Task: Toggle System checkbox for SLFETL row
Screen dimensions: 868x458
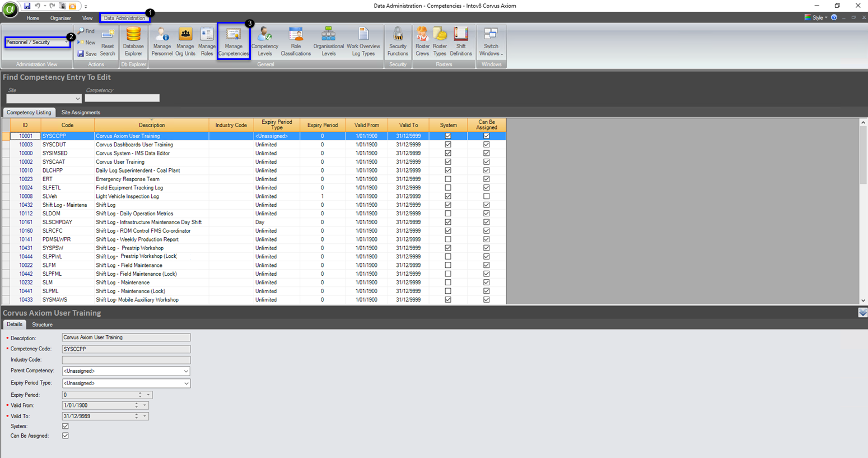Action: click(x=448, y=188)
